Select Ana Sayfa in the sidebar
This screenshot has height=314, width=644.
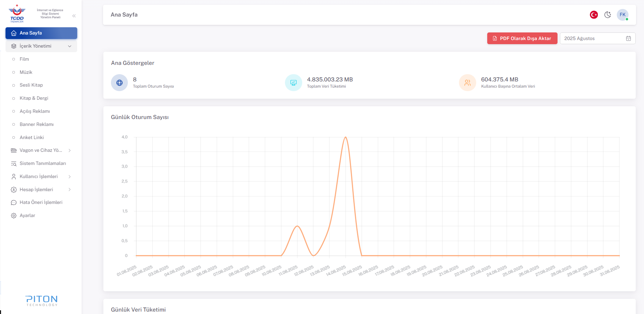point(41,33)
